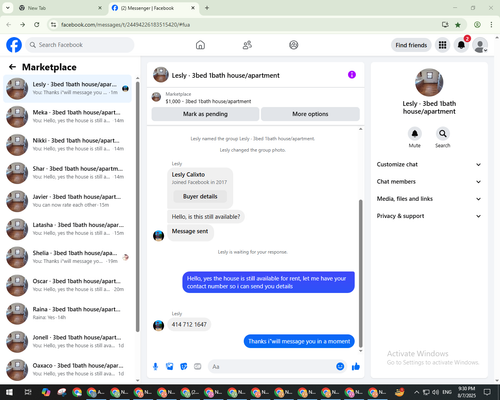The image size is (500, 400).
Task: Open the emoji picker in message box
Action: coord(340,366)
